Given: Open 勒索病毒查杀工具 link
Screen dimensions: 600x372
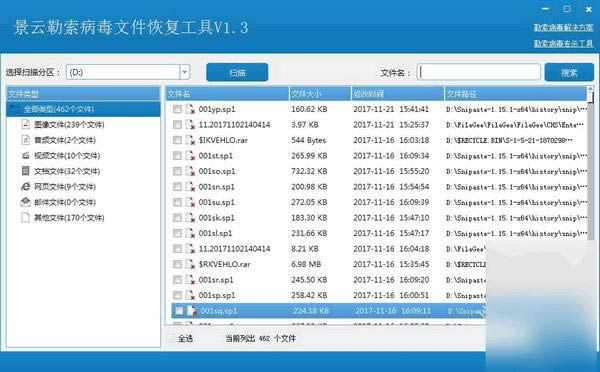Looking at the screenshot, I should coord(563,43).
